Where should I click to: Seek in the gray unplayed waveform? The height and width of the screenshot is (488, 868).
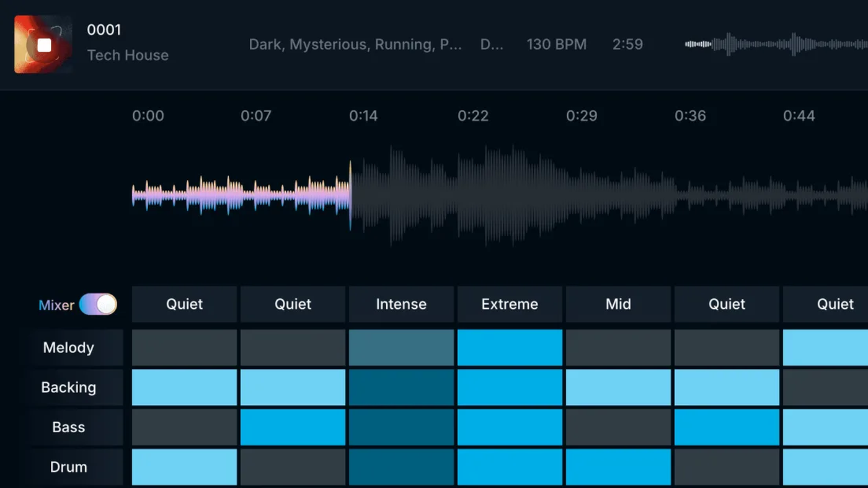point(609,195)
